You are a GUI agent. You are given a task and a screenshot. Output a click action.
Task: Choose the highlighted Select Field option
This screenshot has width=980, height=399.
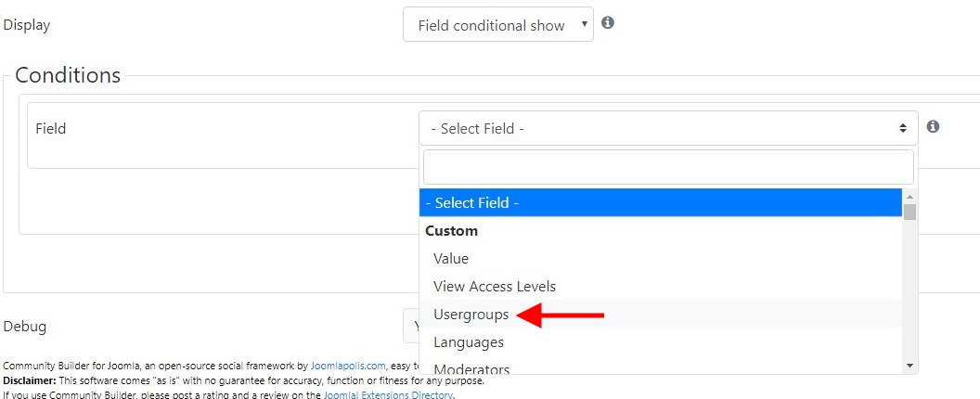661,202
